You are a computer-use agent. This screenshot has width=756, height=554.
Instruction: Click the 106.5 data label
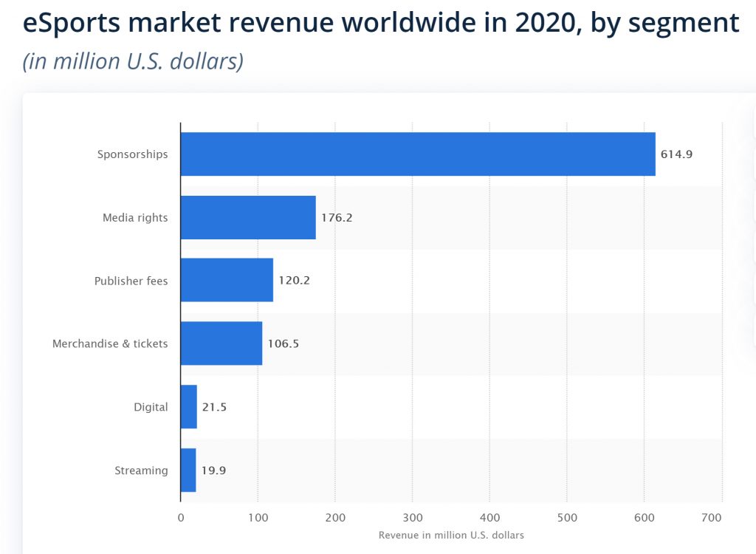click(x=283, y=343)
